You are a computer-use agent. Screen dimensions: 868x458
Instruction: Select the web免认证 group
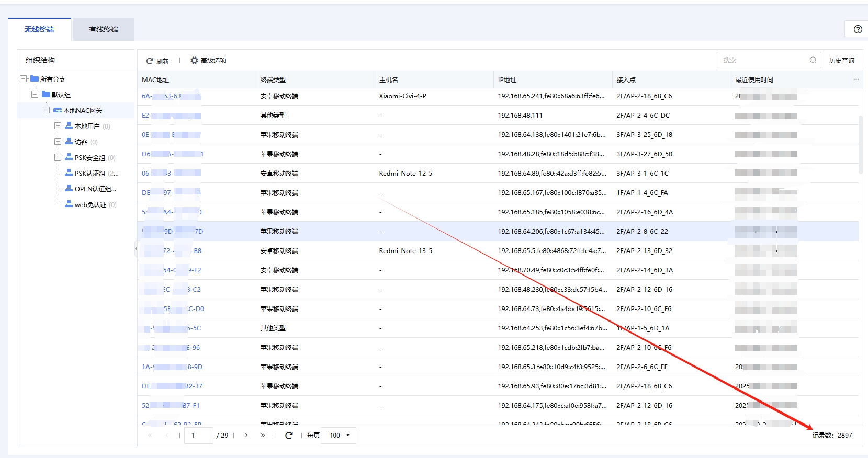point(90,205)
